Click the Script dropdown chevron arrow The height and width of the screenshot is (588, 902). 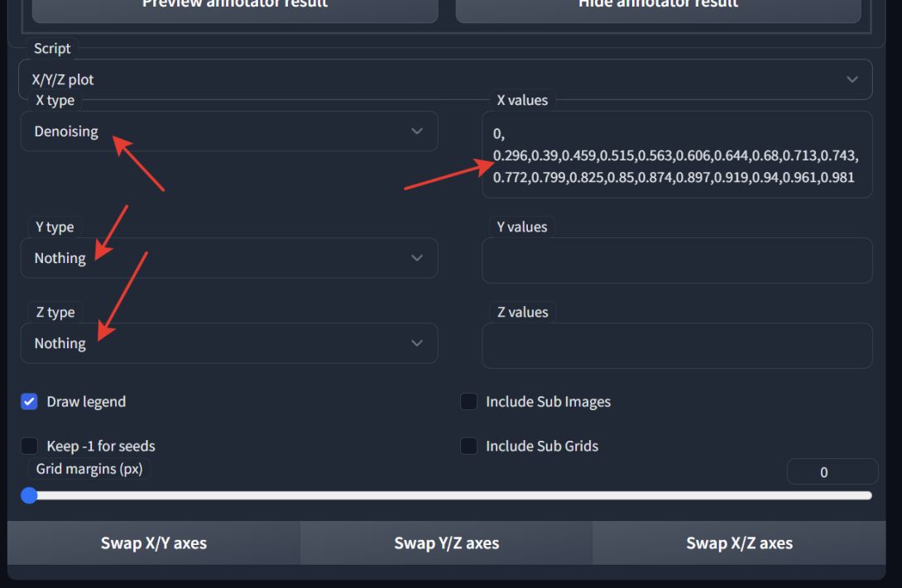coord(852,79)
